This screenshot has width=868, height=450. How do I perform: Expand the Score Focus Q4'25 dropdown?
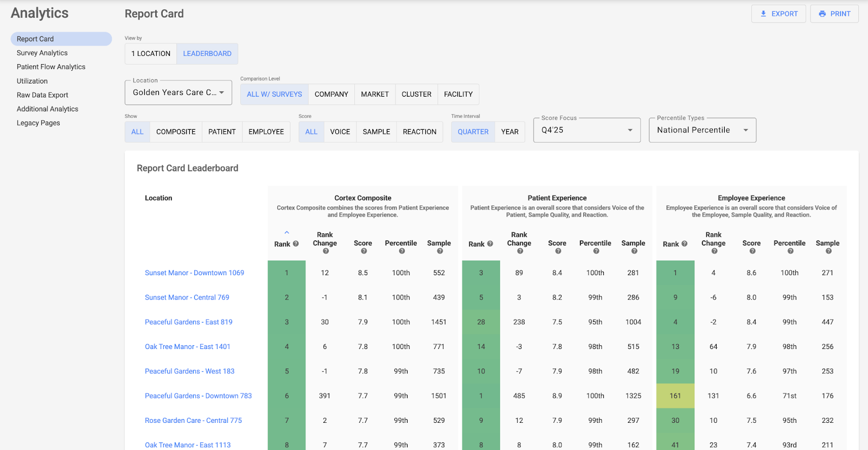[586, 130]
